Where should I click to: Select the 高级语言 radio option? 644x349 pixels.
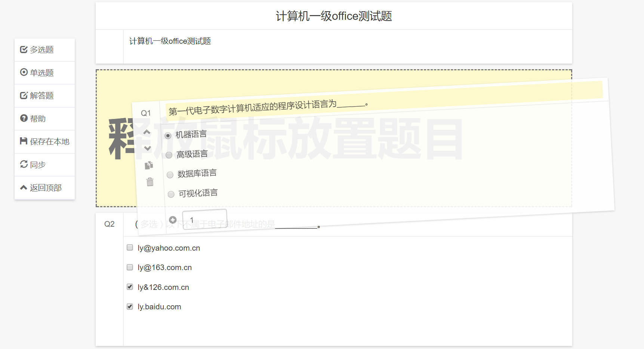(x=169, y=155)
